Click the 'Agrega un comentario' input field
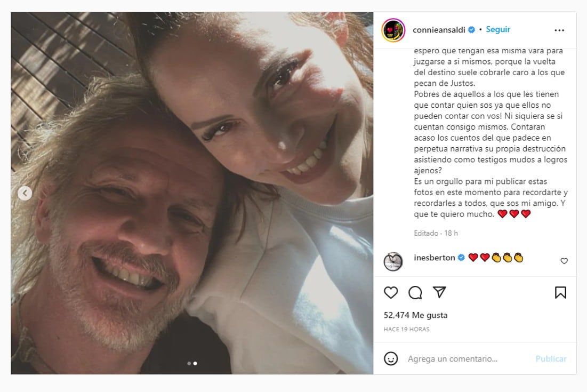The width and height of the screenshot is (587, 392). (x=459, y=358)
